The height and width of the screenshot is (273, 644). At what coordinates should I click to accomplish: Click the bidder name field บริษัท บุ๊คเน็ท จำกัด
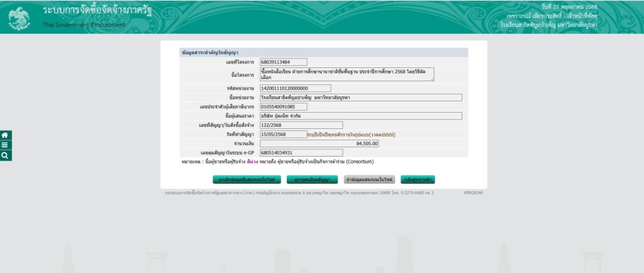360,116
